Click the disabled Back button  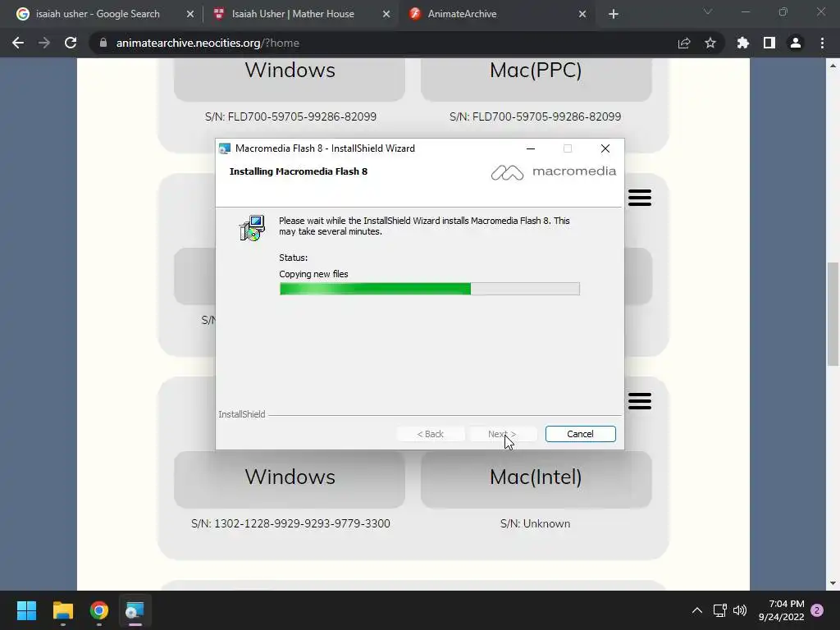coord(430,434)
